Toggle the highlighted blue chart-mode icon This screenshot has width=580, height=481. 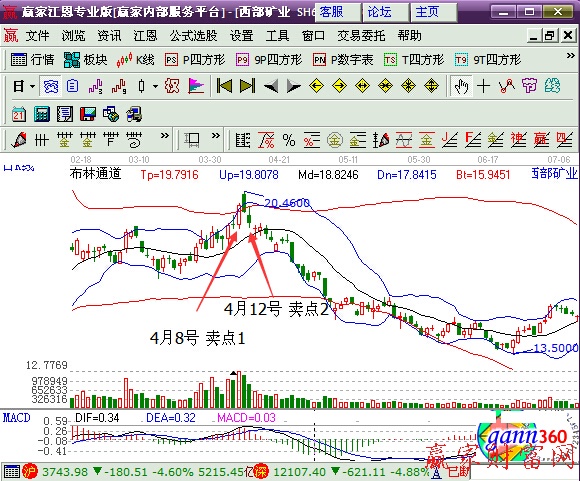coord(51,87)
